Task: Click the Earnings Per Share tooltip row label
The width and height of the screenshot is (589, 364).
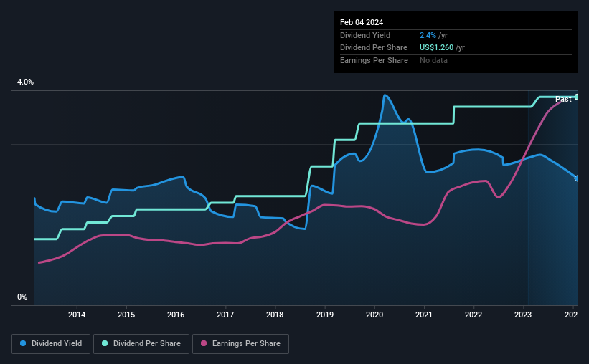Action: pos(374,60)
